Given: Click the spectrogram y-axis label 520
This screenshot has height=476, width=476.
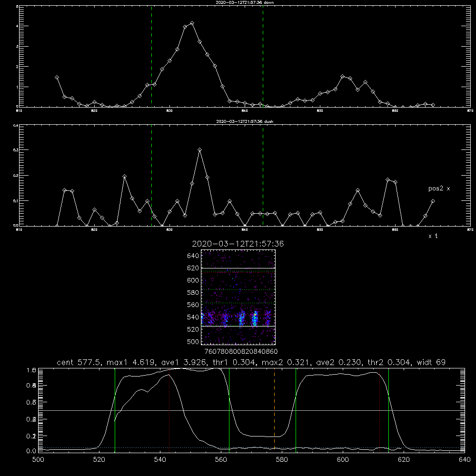Looking at the screenshot, I should pyautogui.click(x=193, y=329).
